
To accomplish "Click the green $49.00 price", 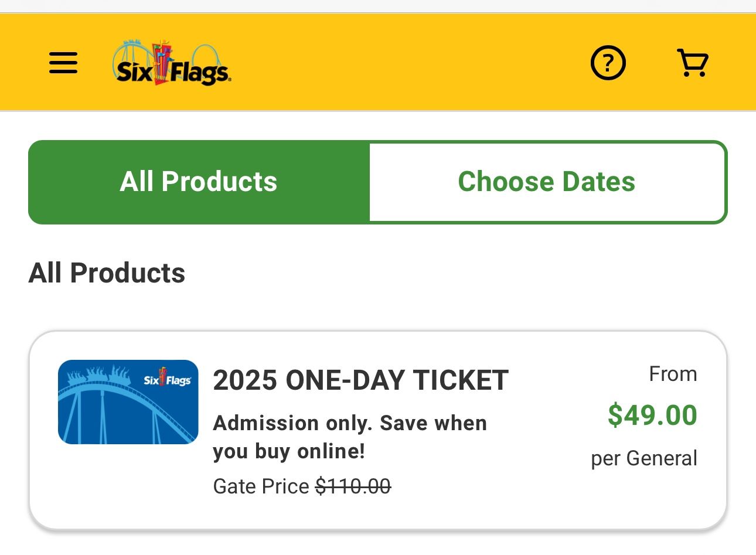I will point(652,415).
